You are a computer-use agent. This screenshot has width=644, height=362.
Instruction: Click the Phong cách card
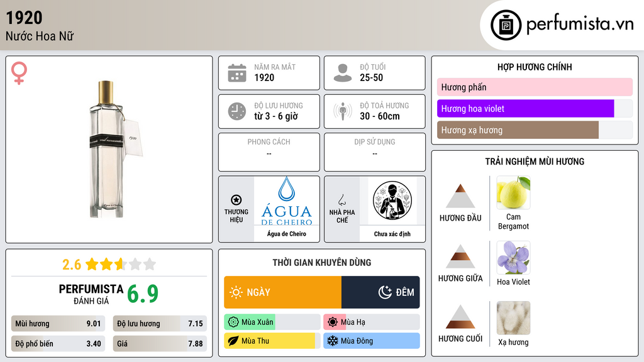tap(269, 152)
